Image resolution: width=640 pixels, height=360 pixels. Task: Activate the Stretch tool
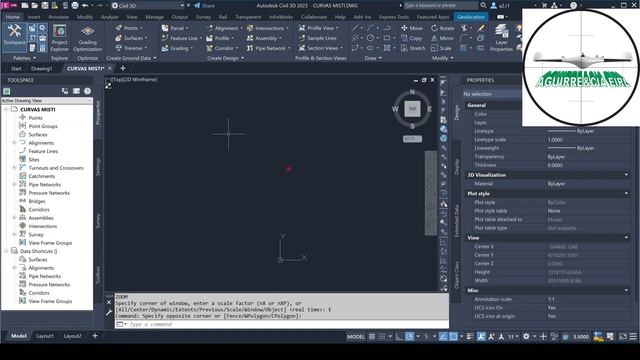pos(413,48)
